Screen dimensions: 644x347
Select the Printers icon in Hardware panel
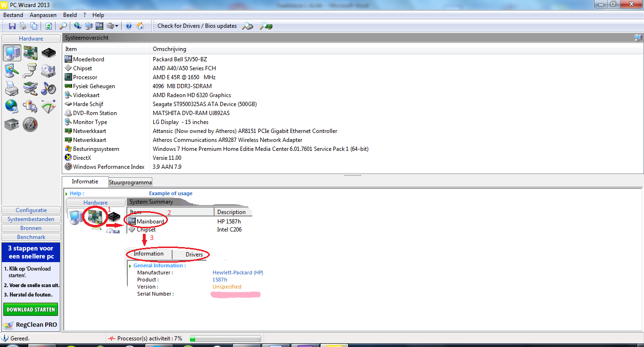click(12, 89)
